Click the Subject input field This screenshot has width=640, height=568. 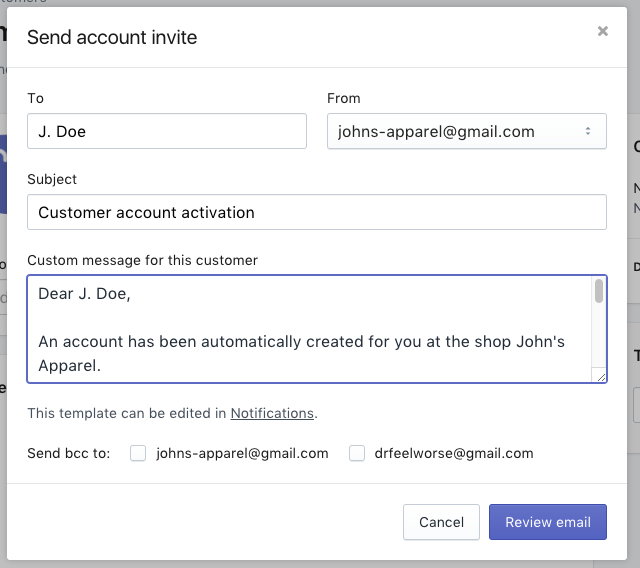click(x=317, y=212)
